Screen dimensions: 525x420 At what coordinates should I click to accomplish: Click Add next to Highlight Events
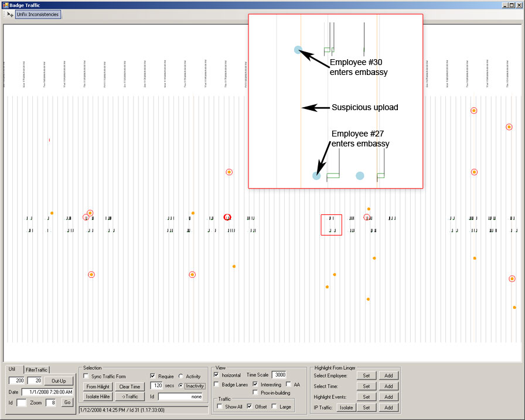click(388, 397)
